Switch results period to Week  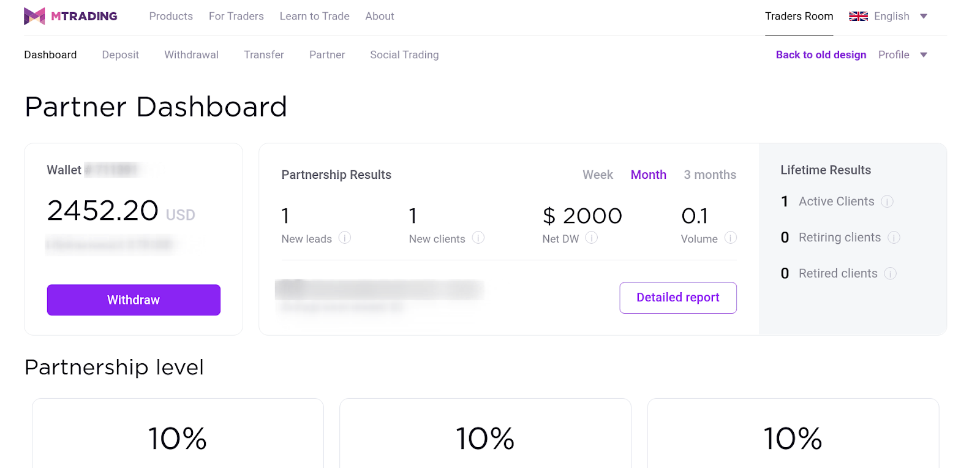(598, 175)
